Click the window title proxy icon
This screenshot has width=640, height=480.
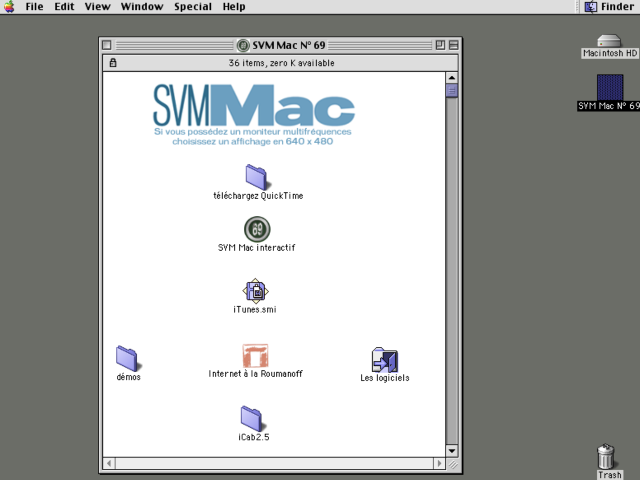tap(243, 45)
